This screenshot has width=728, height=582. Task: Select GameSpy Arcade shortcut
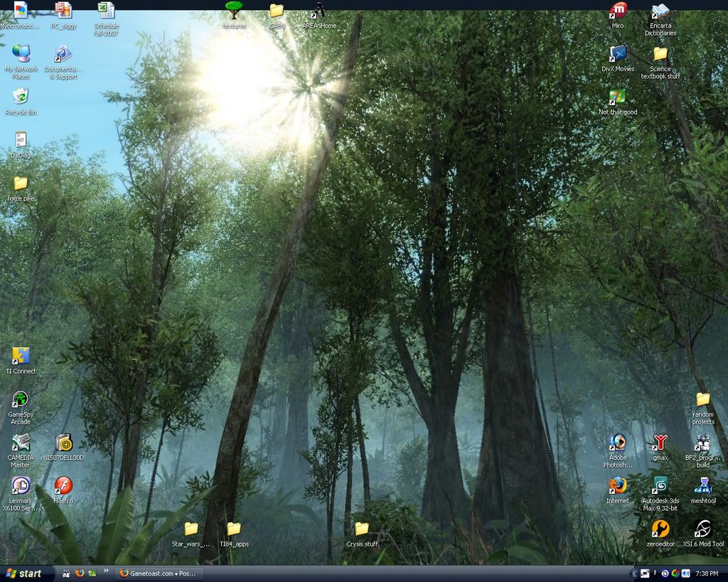(21, 407)
